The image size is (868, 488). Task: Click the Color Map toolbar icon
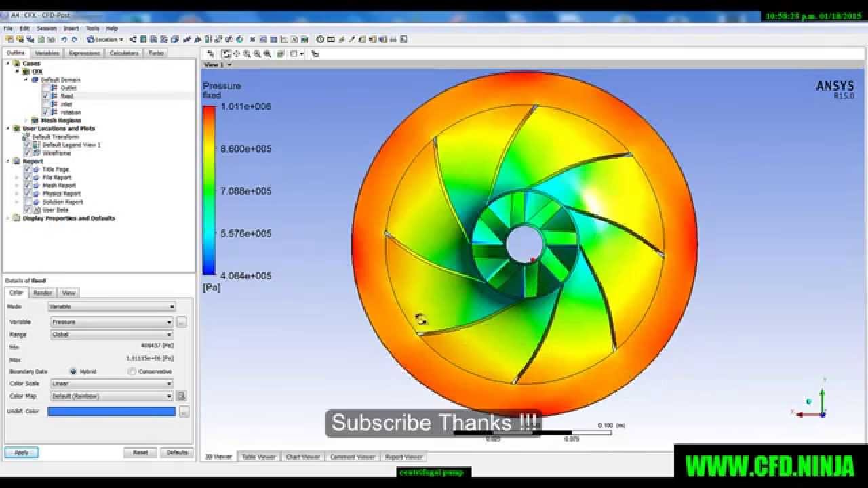pyautogui.click(x=239, y=39)
